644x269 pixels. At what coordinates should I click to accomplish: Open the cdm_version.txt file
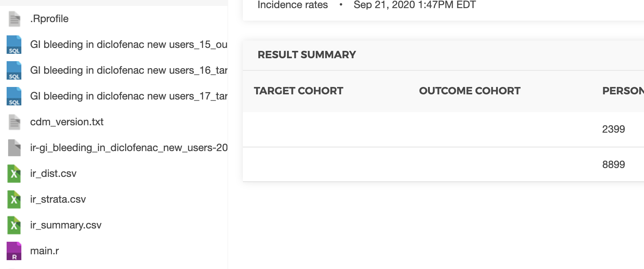[67, 122]
